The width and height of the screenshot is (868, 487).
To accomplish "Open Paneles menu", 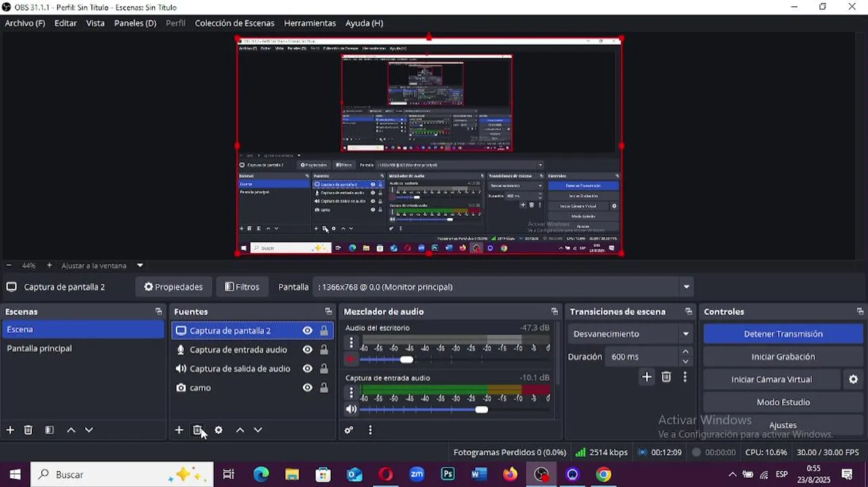I will click(135, 23).
